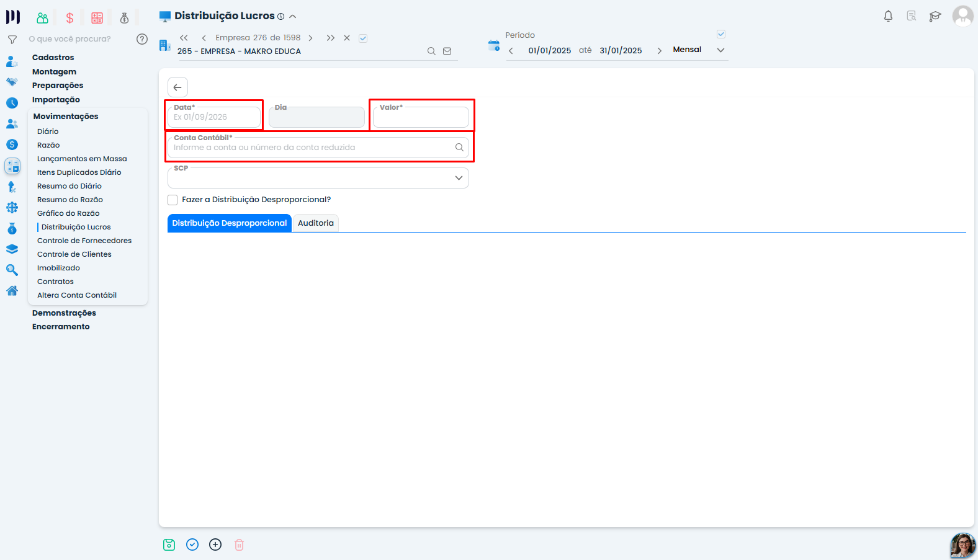Switch to the Auditoria tab

315,223
